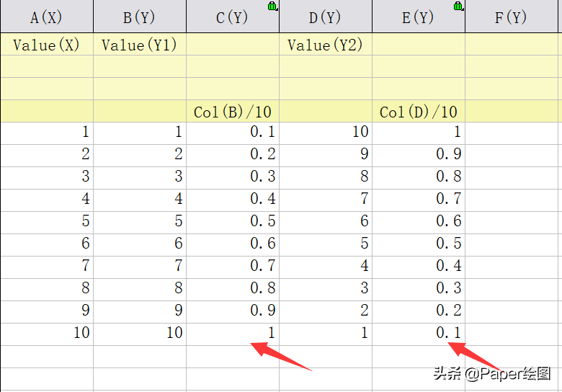
Task: Select column D cell with value 6
Action: pos(326,223)
